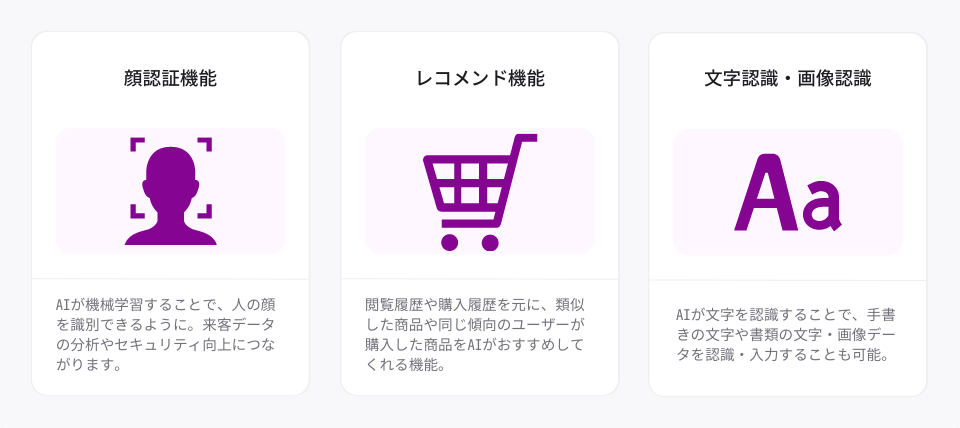Select the レコメンド機能 heading

pyautogui.click(x=480, y=79)
